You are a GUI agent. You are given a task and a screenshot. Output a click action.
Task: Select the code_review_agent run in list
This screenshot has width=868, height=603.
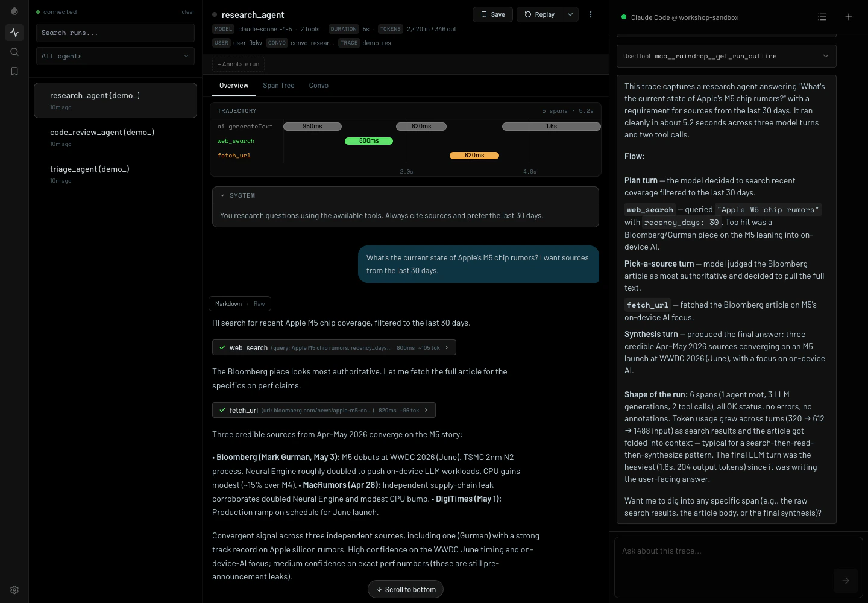[115, 137]
